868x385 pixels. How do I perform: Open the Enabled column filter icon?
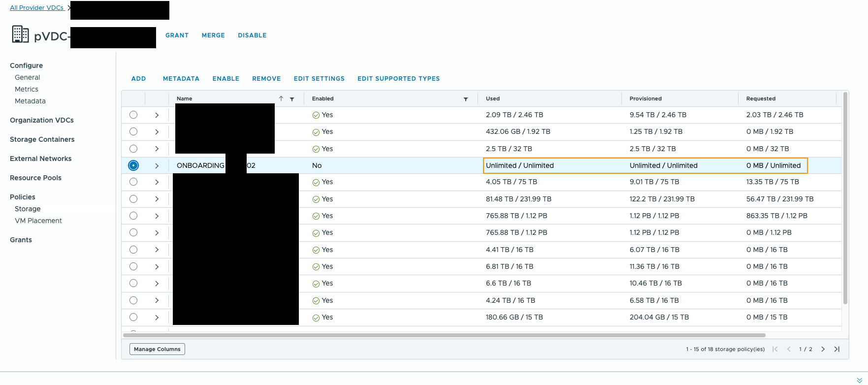pos(466,99)
